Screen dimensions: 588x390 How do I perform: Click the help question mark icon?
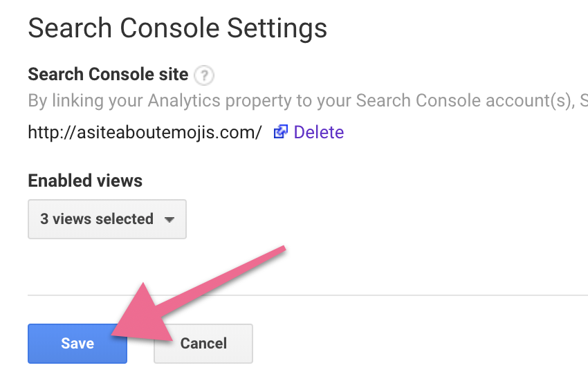coord(203,75)
